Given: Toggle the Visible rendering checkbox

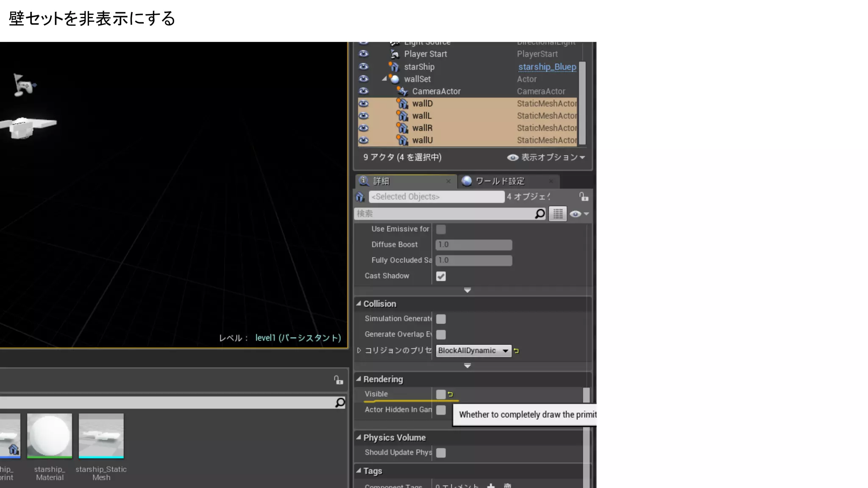Looking at the screenshot, I should coord(441,394).
